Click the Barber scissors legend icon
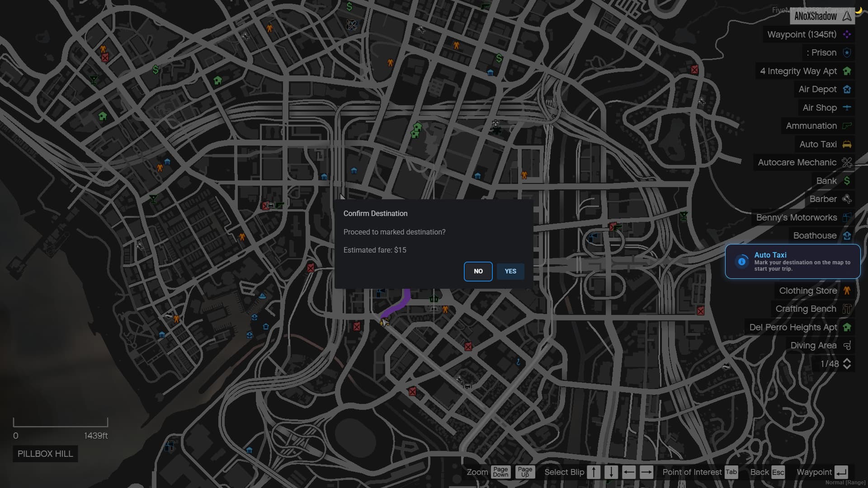This screenshot has height=488, width=868. 847,199
